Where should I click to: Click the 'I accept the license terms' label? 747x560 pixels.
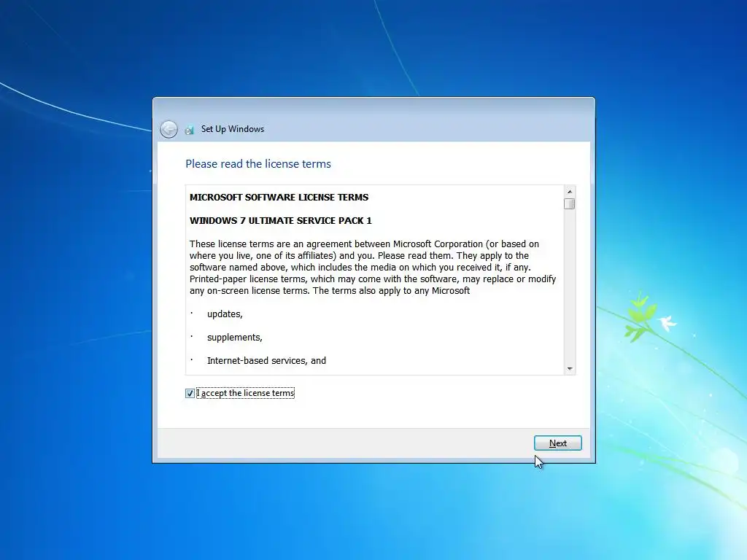tap(245, 393)
